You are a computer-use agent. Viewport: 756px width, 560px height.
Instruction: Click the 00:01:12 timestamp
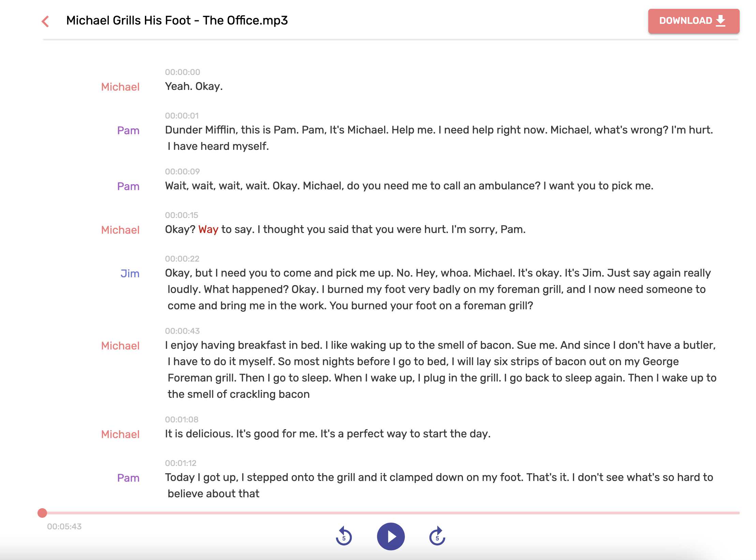[181, 463]
